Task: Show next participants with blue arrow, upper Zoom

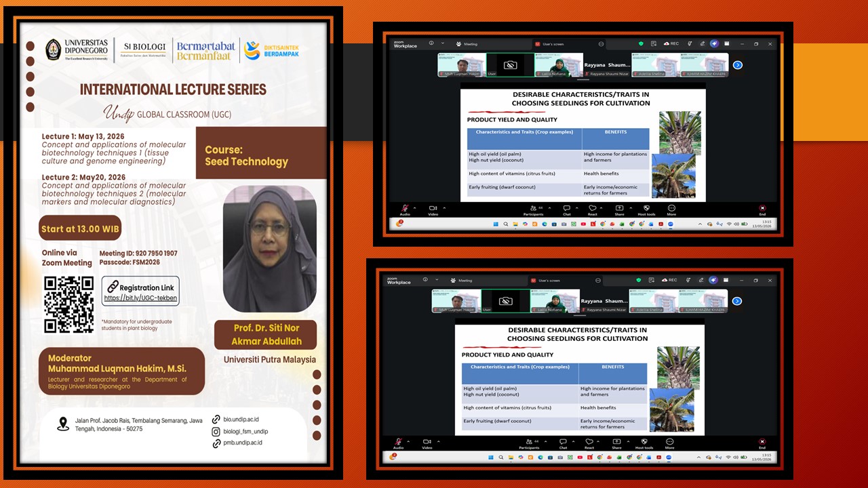Action: 738,65
